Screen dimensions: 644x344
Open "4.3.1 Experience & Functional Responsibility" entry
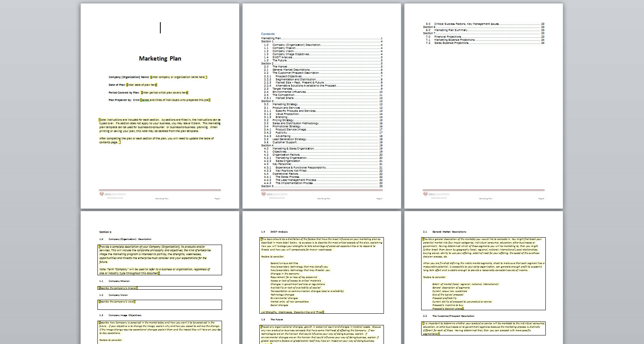pos(323,168)
